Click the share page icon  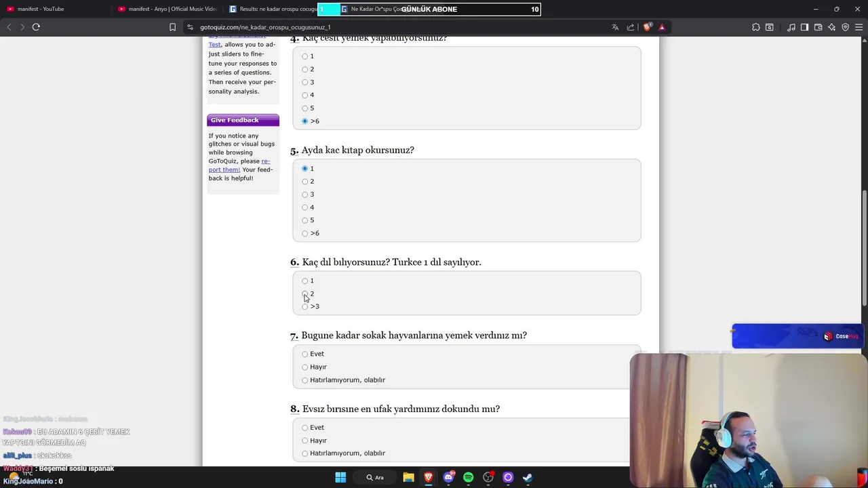[x=631, y=27]
